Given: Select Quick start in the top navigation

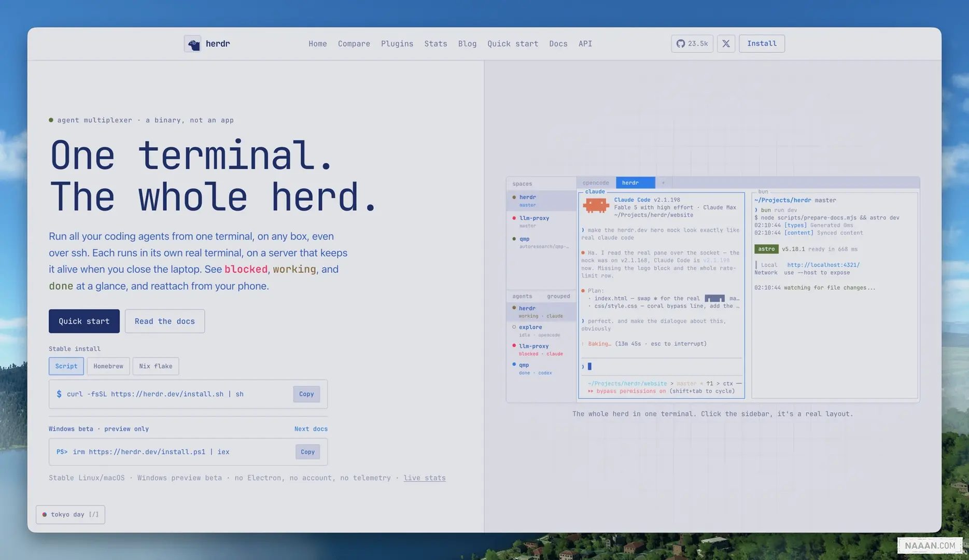Looking at the screenshot, I should pyautogui.click(x=513, y=44).
